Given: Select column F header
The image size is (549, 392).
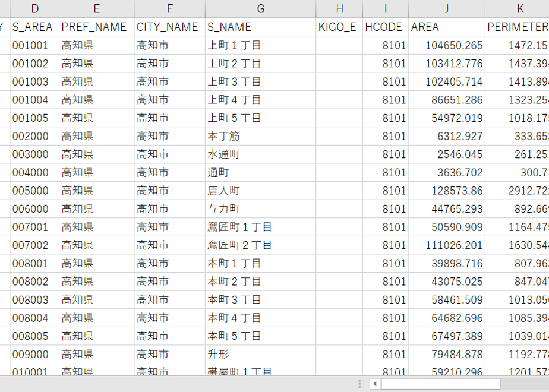Looking at the screenshot, I should pyautogui.click(x=169, y=9).
